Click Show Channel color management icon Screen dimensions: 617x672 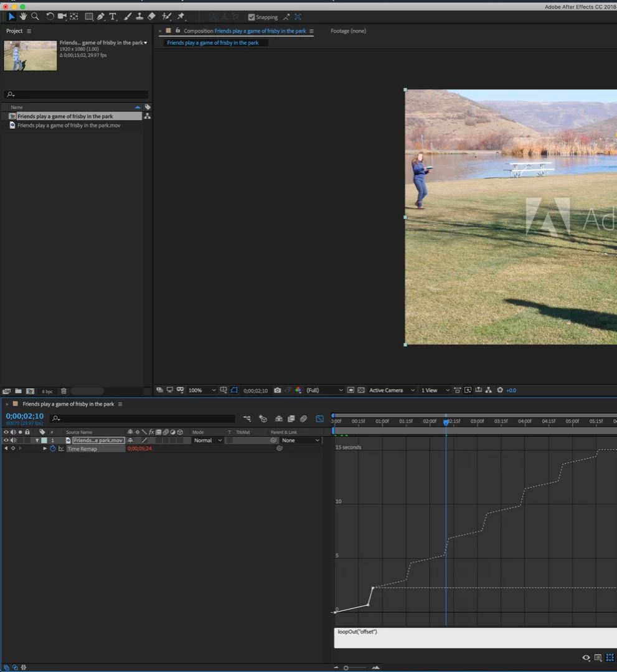point(298,390)
